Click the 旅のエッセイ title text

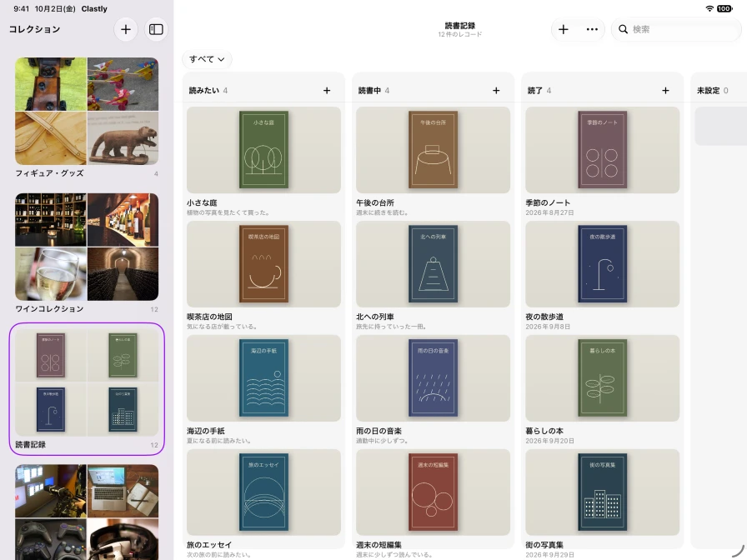pos(209,545)
